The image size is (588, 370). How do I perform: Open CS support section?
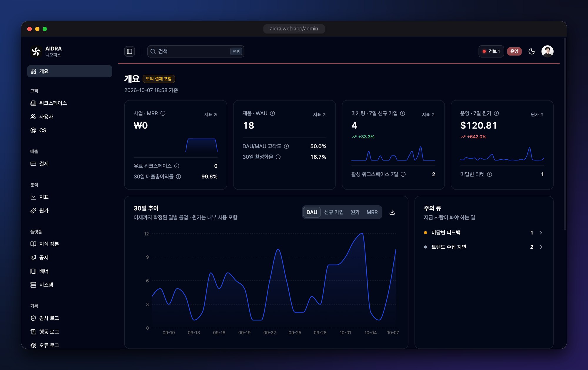point(70,130)
